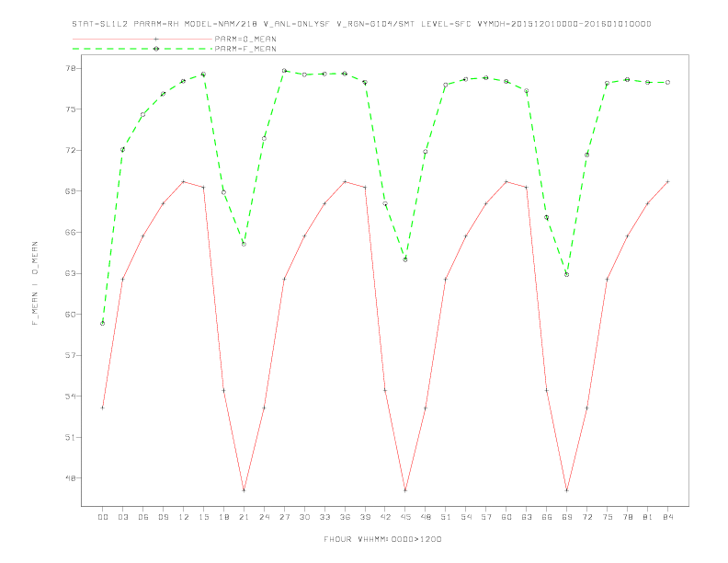
Task: Click red O_MEAN plus marker at hour 00
Action: pyautogui.click(x=103, y=408)
